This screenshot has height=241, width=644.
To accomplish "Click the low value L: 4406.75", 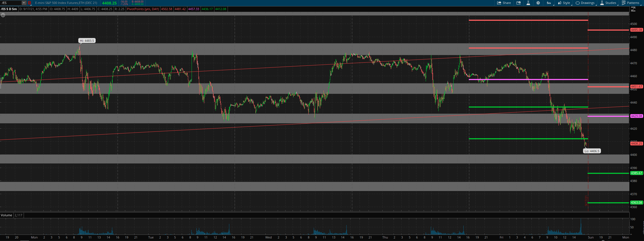I will coord(88,9).
